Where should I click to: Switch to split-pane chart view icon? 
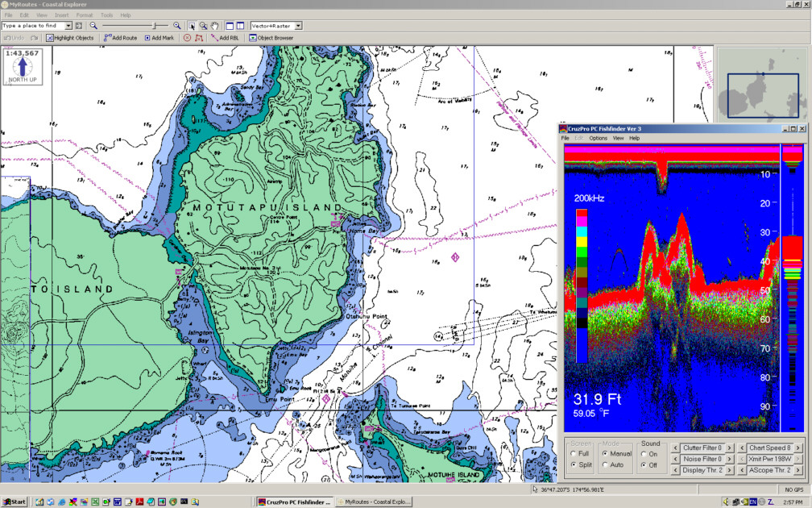pos(240,25)
